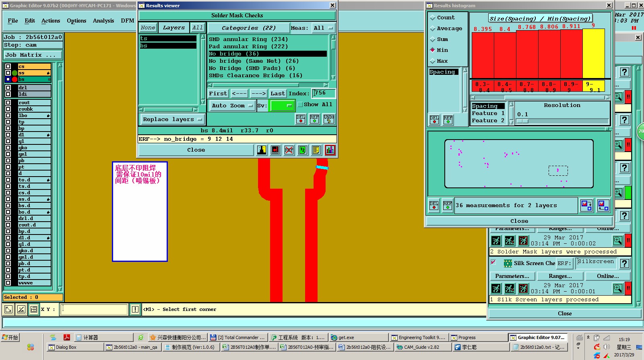
Task: Toggle visibility box of cs layer
Action: (x=8, y=66)
